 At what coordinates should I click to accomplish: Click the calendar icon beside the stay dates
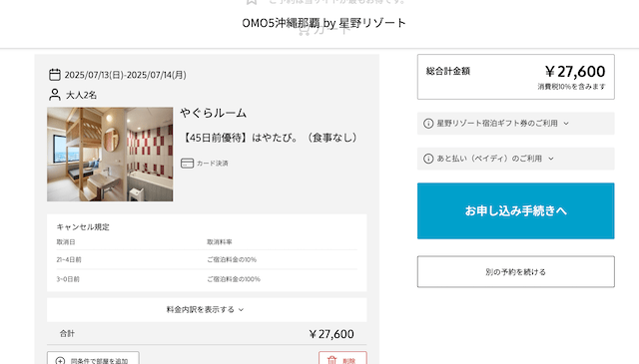pos(55,75)
